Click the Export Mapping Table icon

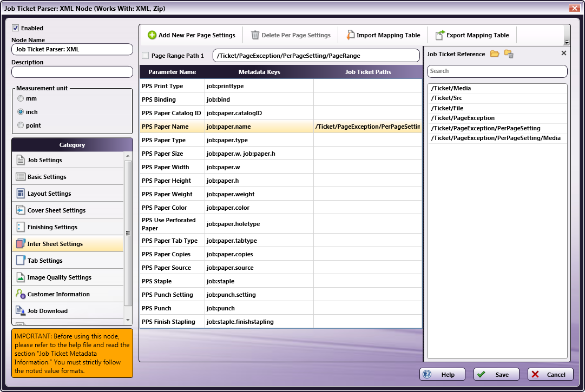[x=440, y=35]
